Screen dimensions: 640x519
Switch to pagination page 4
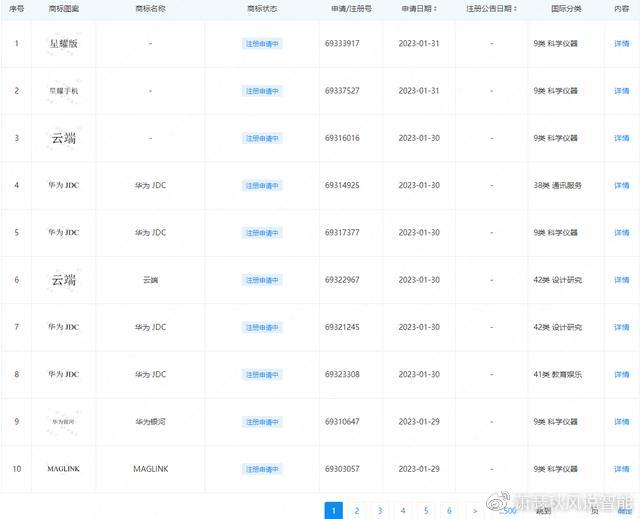point(403,510)
